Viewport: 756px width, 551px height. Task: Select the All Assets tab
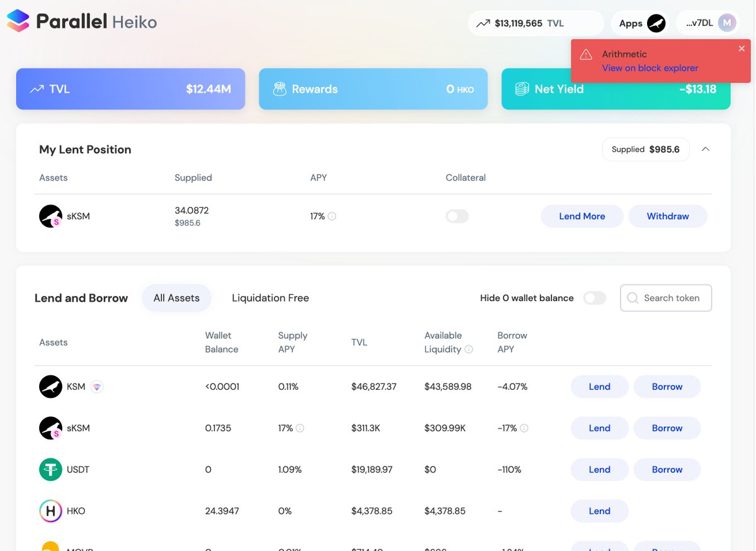click(x=176, y=298)
